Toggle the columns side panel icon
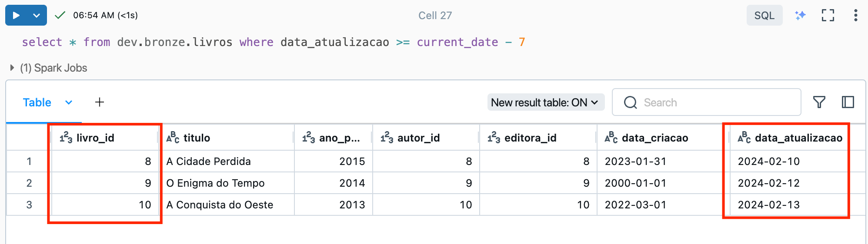The width and height of the screenshot is (868, 244). [848, 102]
